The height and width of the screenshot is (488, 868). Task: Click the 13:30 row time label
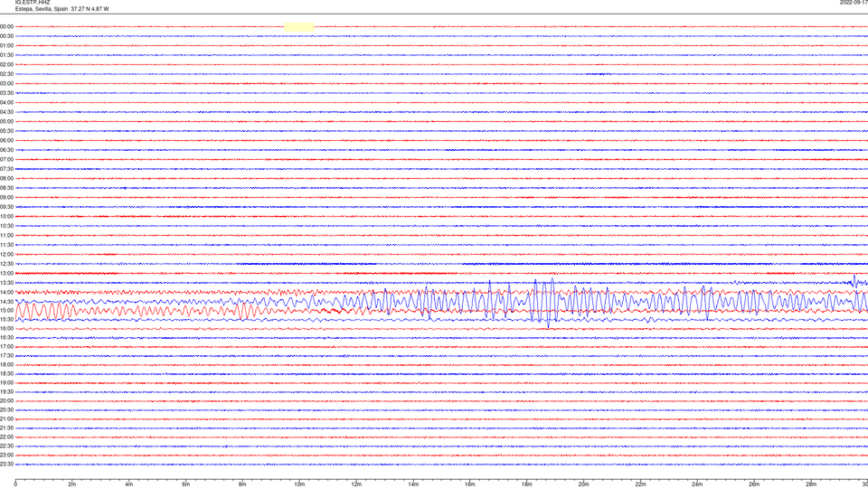[x=6, y=283]
